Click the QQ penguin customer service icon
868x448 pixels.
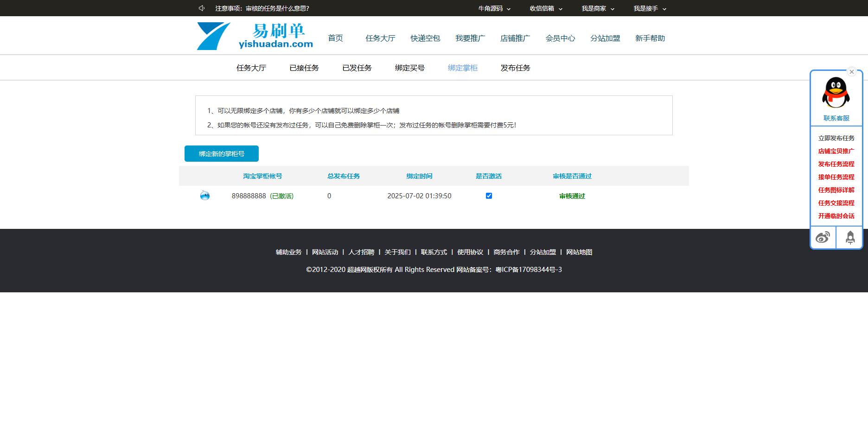836,93
